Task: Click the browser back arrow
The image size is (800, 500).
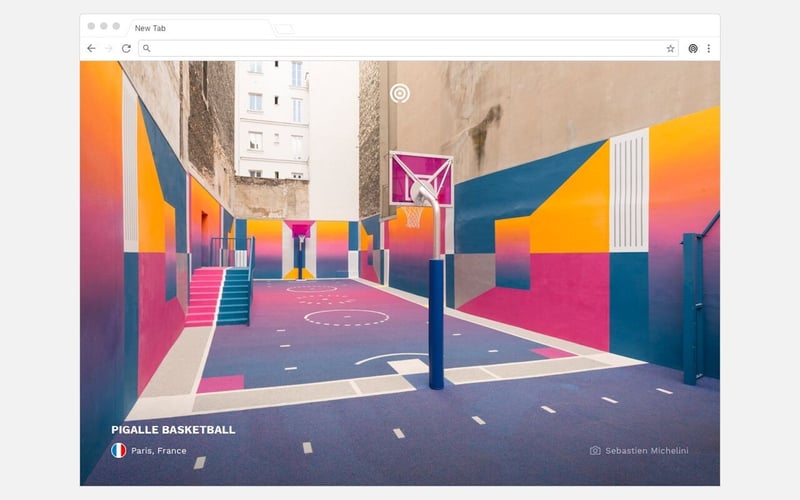Action: click(91, 48)
